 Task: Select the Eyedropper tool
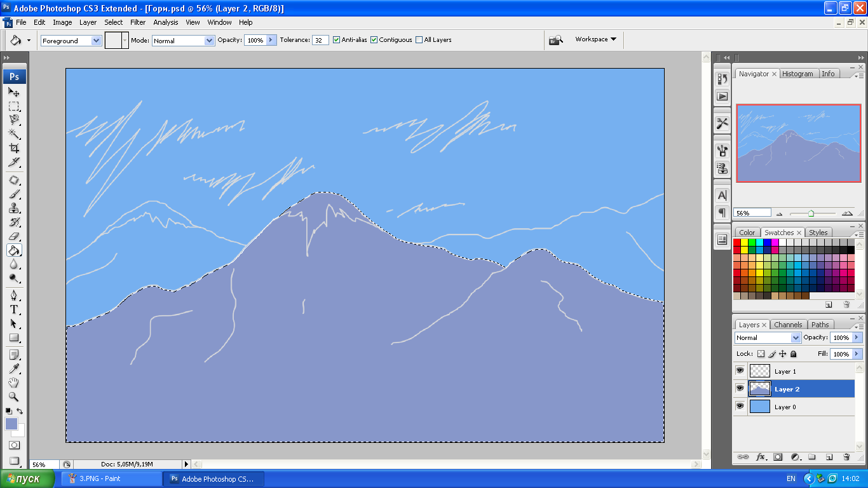point(14,369)
